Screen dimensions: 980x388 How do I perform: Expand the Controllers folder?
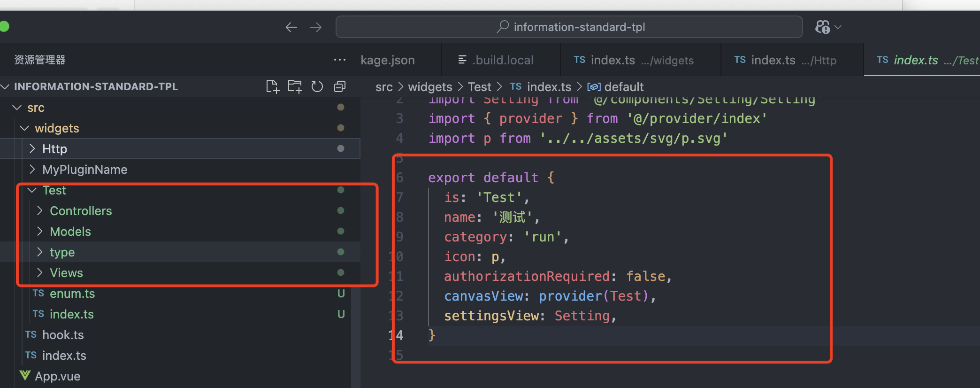[x=81, y=211]
